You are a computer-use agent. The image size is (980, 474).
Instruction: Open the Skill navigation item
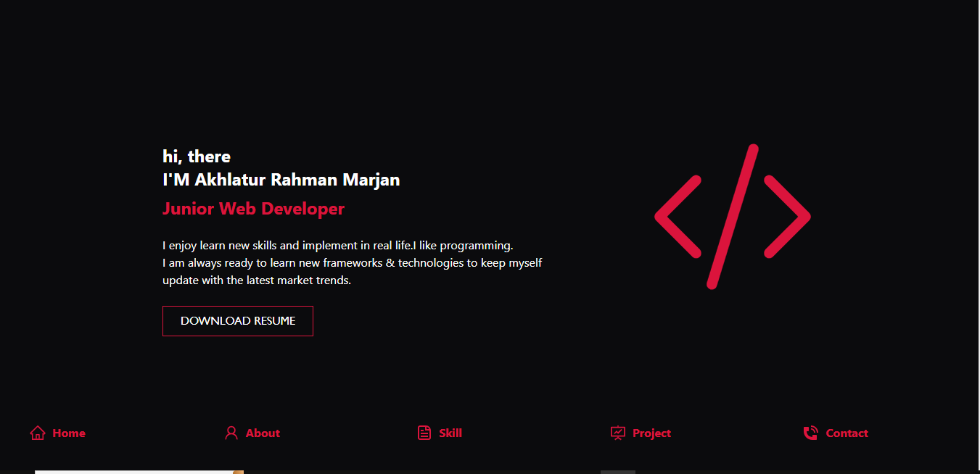click(x=450, y=433)
